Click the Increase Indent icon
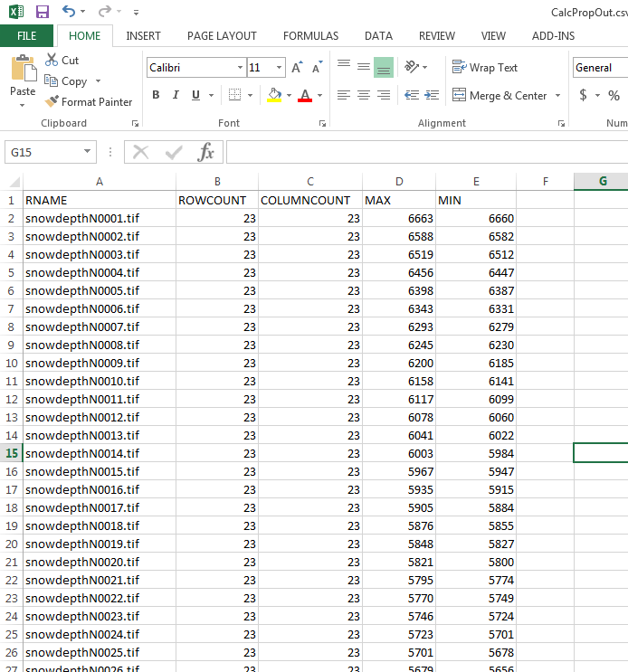Viewport: 628px width, 672px height. pyautogui.click(x=432, y=95)
